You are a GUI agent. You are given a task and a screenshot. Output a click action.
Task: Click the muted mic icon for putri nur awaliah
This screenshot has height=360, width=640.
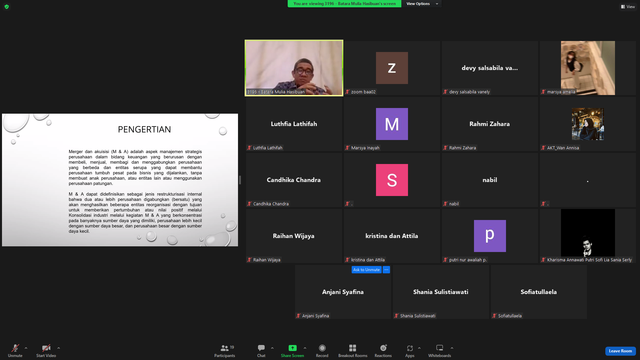tap(445, 260)
